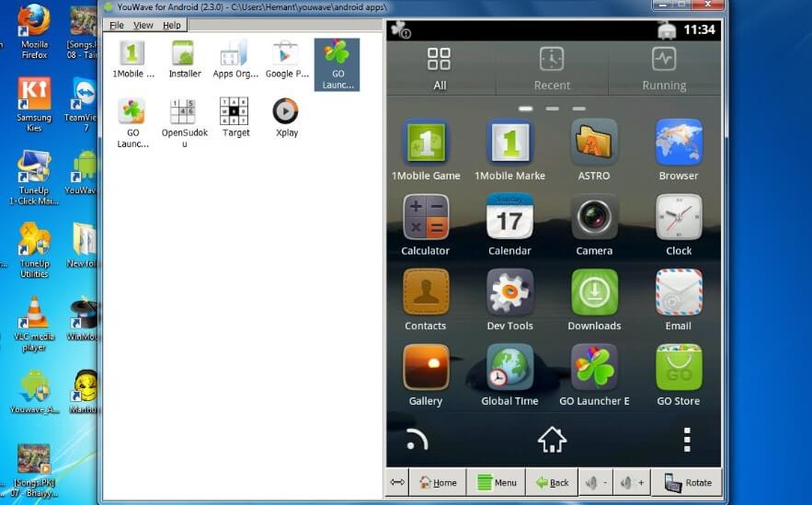Open GO Launcher EX in drawer
812x505 pixels.
pyautogui.click(x=594, y=375)
